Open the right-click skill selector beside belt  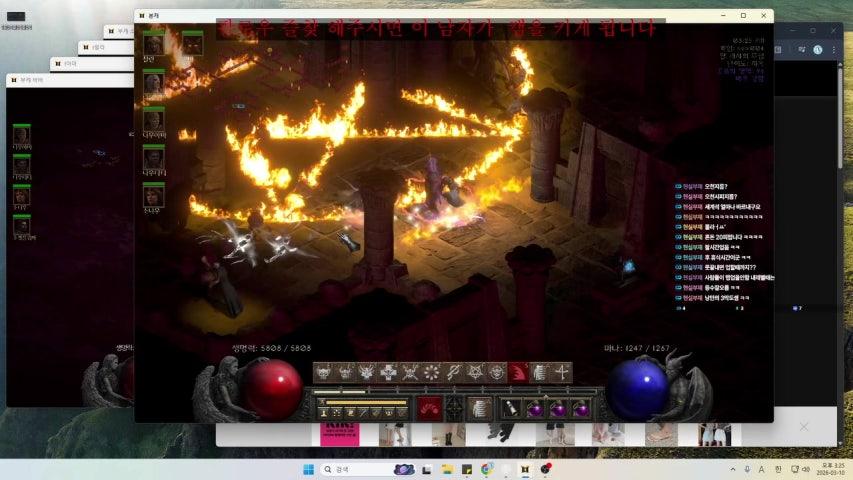click(x=481, y=408)
